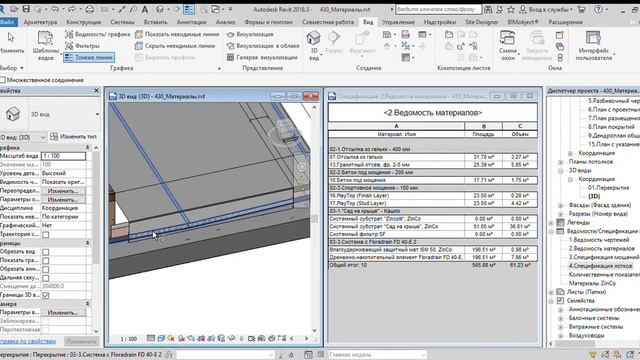
Task: Expand the Листы (Папки) tree node
Action: tap(551, 292)
